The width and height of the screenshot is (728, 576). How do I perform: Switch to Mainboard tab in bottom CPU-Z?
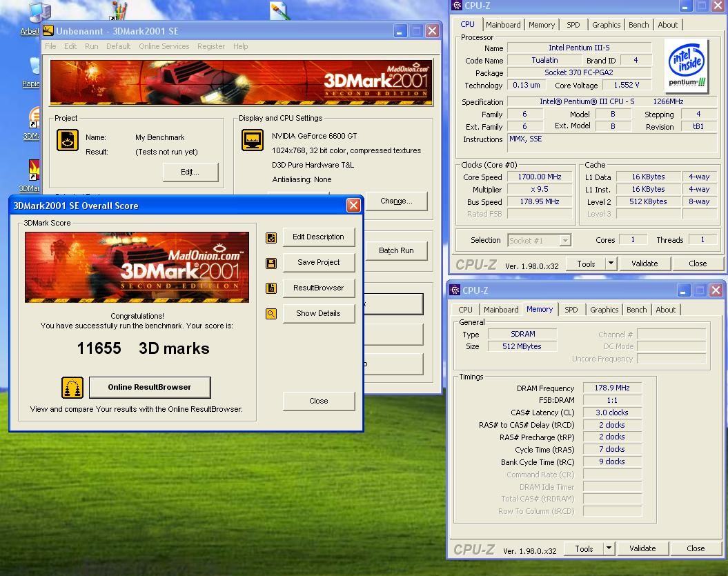(x=501, y=310)
